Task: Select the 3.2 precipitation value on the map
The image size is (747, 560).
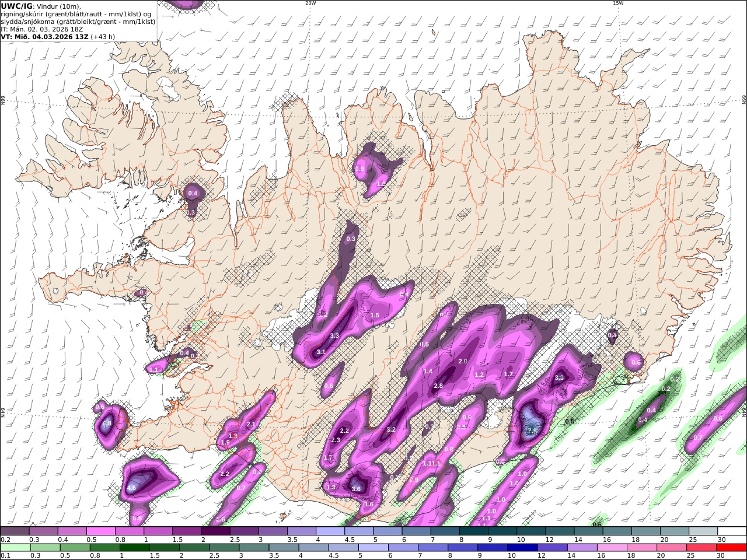Action: [391, 430]
